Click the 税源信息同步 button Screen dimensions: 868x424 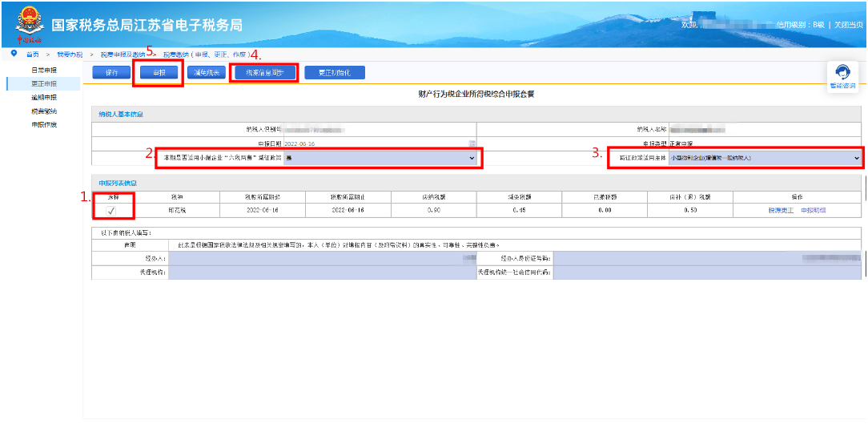[x=265, y=73]
